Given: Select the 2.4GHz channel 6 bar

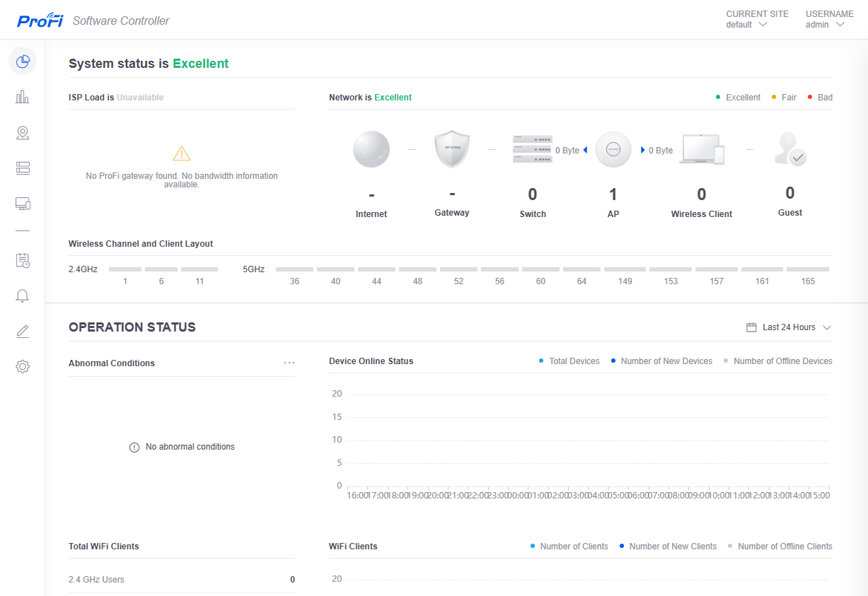Looking at the screenshot, I should (161, 269).
